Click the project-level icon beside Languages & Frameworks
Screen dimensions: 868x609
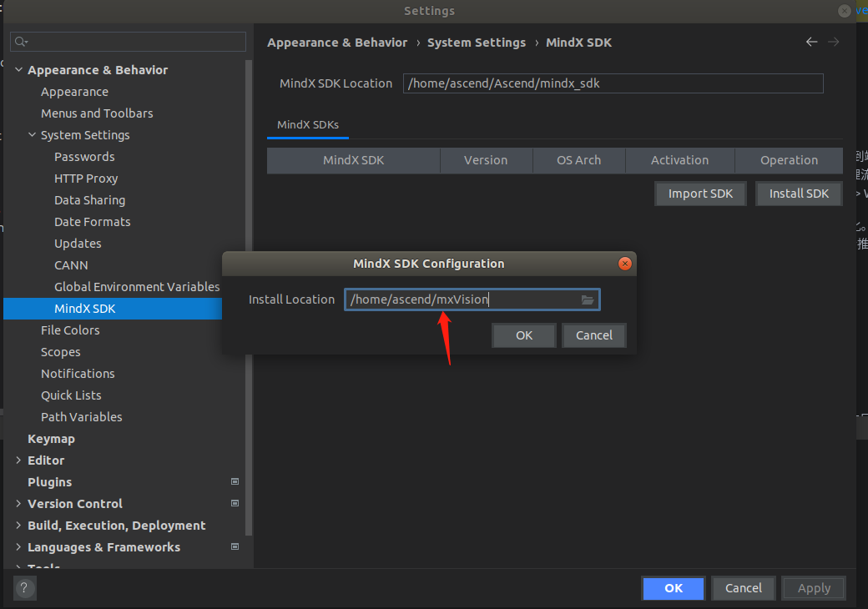click(x=235, y=546)
